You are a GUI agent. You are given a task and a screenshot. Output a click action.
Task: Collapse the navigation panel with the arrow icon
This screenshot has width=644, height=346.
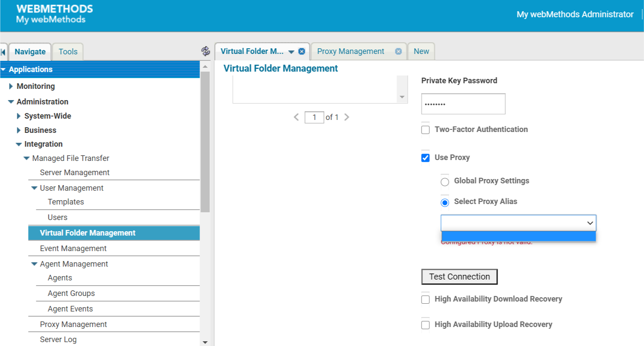click(x=3, y=52)
